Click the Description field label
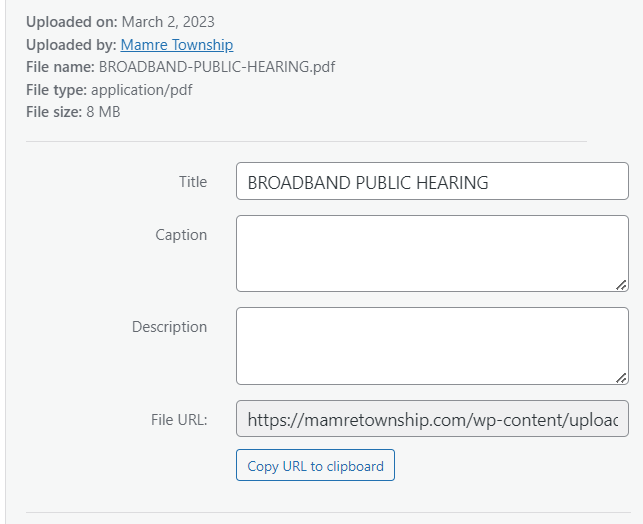The height and width of the screenshot is (524, 643). [x=169, y=327]
